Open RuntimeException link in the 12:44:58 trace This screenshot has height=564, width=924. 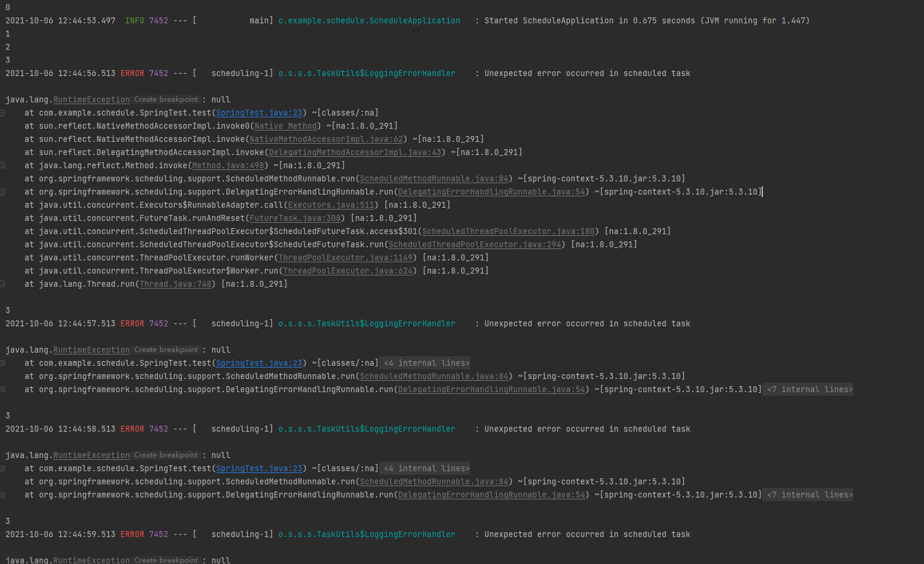92,455
